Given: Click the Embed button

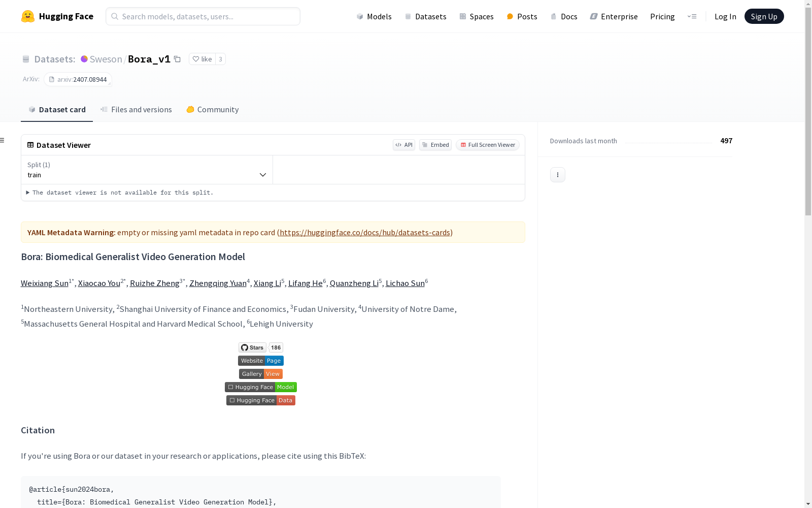Looking at the screenshot, I should click(x=435, y=145).
